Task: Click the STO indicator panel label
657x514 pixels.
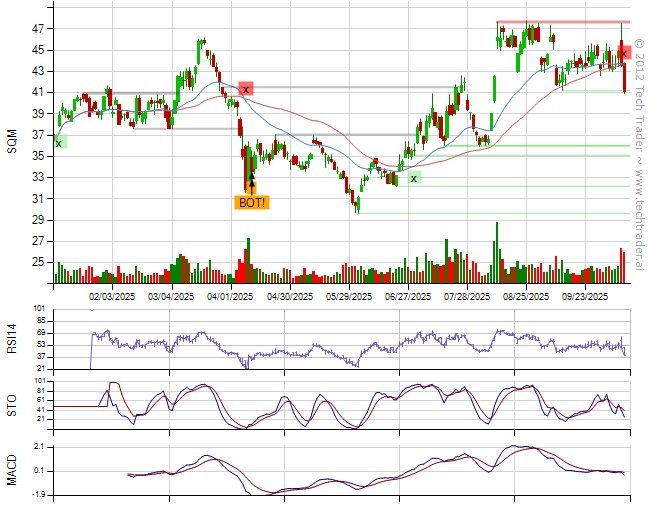Action: pyautogui.click(x=12, y=404)
